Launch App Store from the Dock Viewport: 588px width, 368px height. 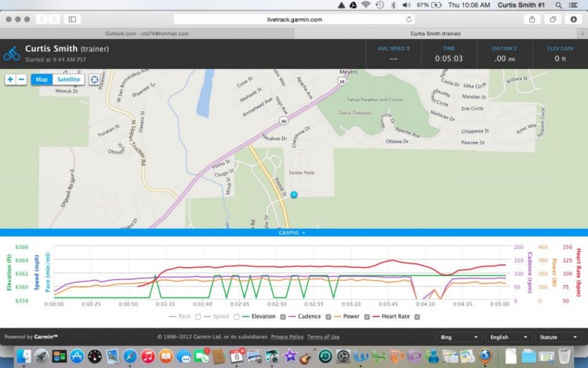(77, 356)
